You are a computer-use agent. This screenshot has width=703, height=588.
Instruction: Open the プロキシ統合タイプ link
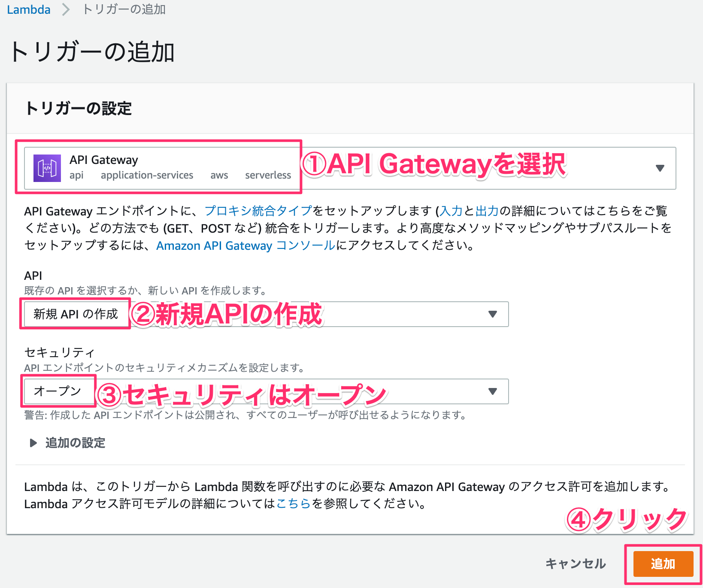pyautogui.click(x=258, y=211)
